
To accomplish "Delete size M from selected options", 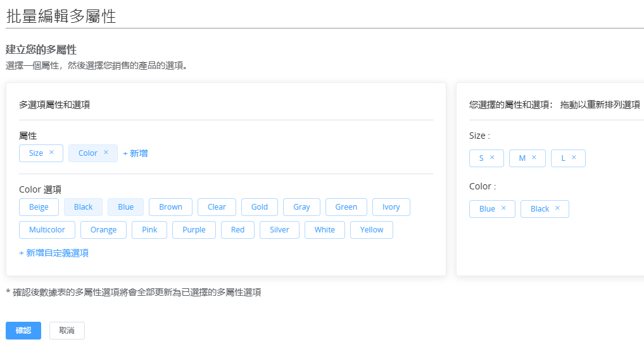I will (x=534, y=157).
